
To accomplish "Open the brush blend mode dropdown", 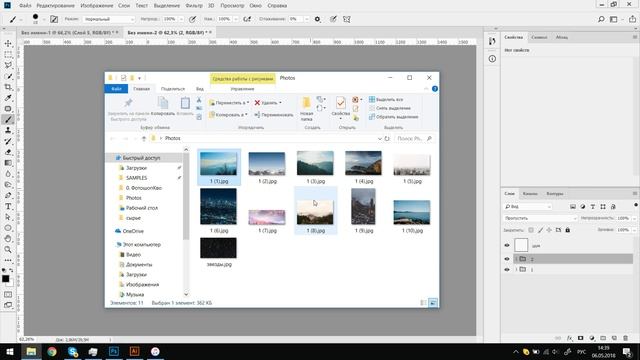I will click(109, 19).
